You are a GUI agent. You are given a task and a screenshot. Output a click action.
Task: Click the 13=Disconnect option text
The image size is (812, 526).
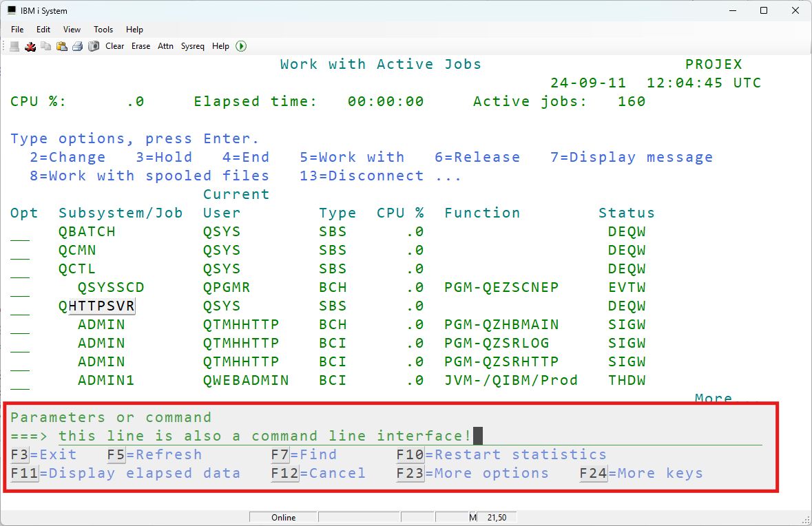pyautogui.click(x=362, y=176)
